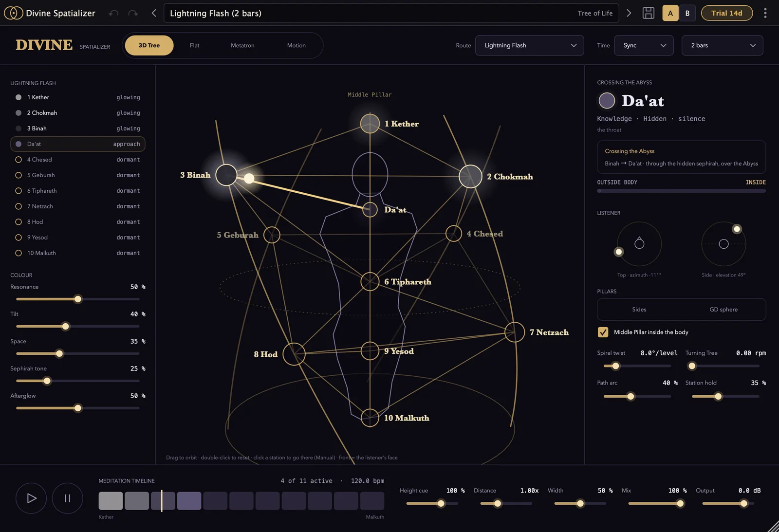
Task: Click the Kether node in the tree
Action: [370, 123]
